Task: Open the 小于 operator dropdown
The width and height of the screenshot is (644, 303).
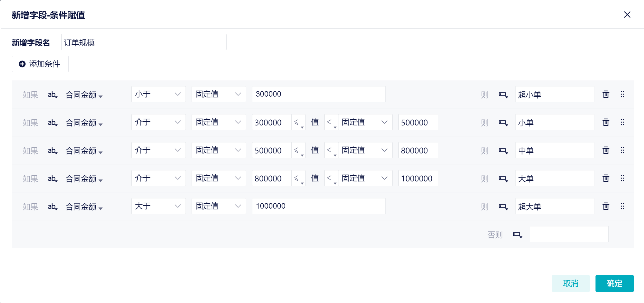Action: pos(158,94)
